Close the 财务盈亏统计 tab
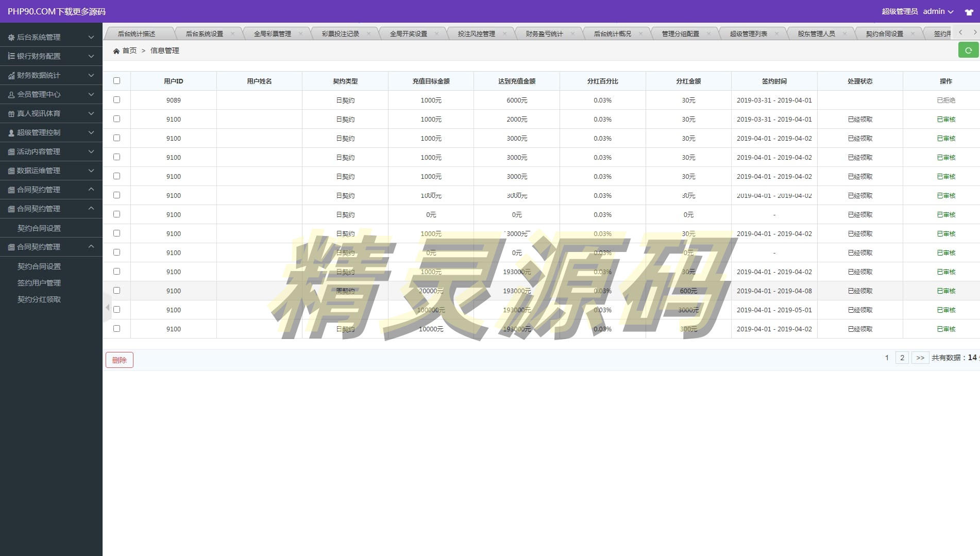 pyautogui.click(x=572, y=33)
